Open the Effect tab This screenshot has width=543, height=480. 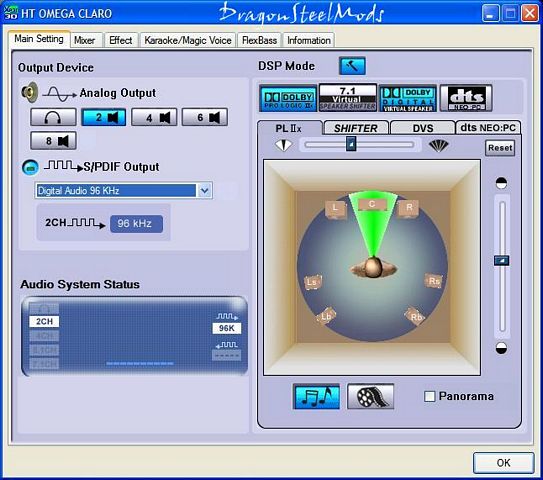[x=121, y=41]
